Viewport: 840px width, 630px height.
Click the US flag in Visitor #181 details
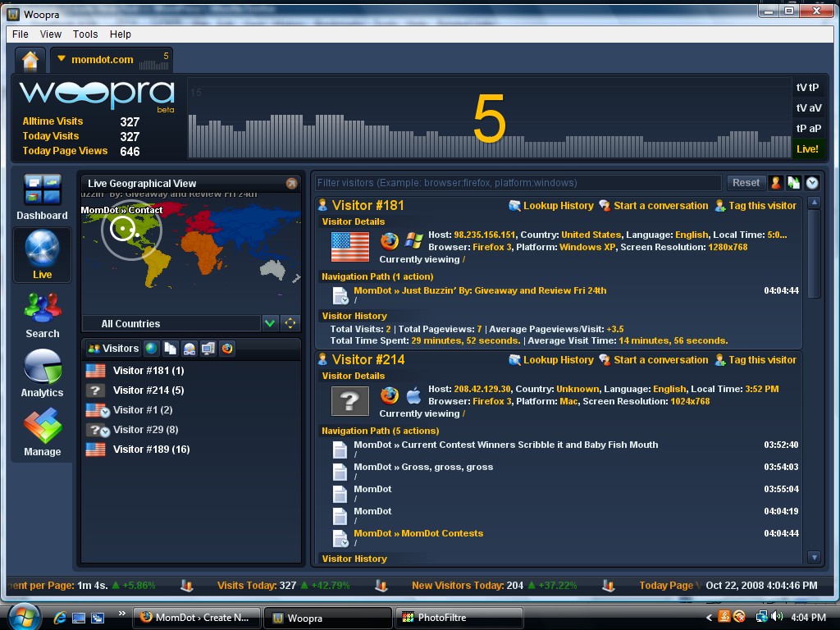pyautogui.click(x=350, y=246)
